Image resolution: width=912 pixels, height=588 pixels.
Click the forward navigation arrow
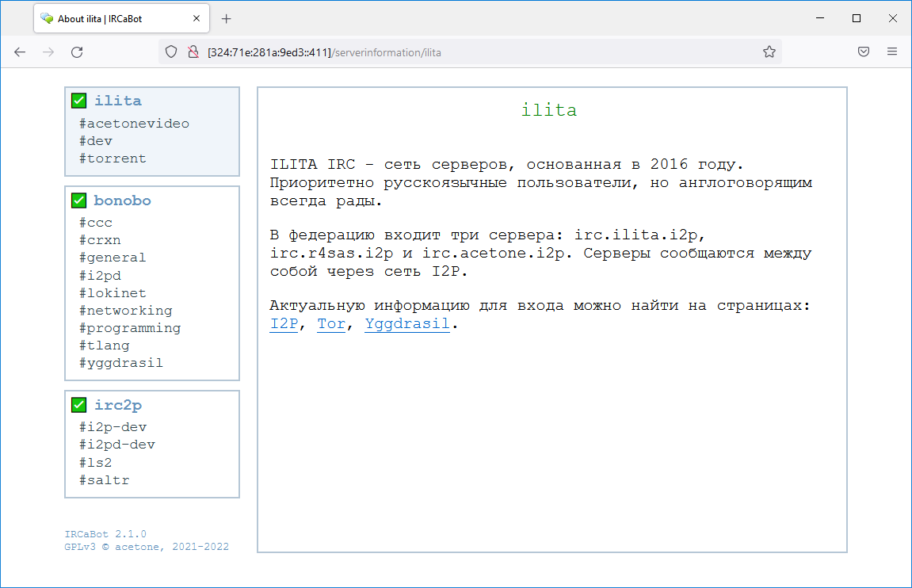pos(48,52)
